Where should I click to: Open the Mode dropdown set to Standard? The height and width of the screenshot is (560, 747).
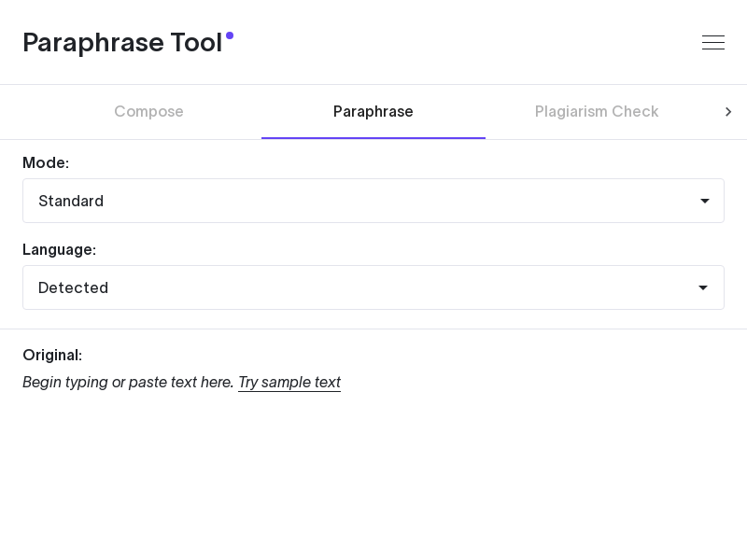pyautogui.click(x=373, y=201)
